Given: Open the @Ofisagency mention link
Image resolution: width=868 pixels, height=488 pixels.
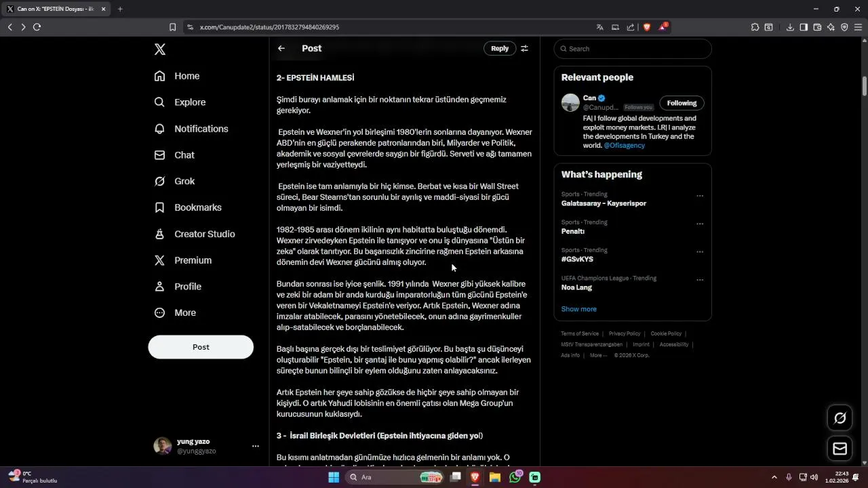Looking at the screenshot, I should tap(625, 146).
